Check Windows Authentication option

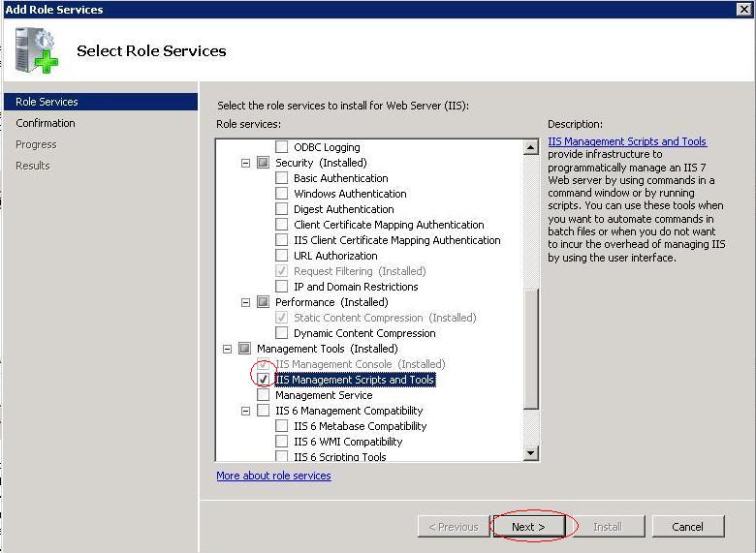pos(282,194)
